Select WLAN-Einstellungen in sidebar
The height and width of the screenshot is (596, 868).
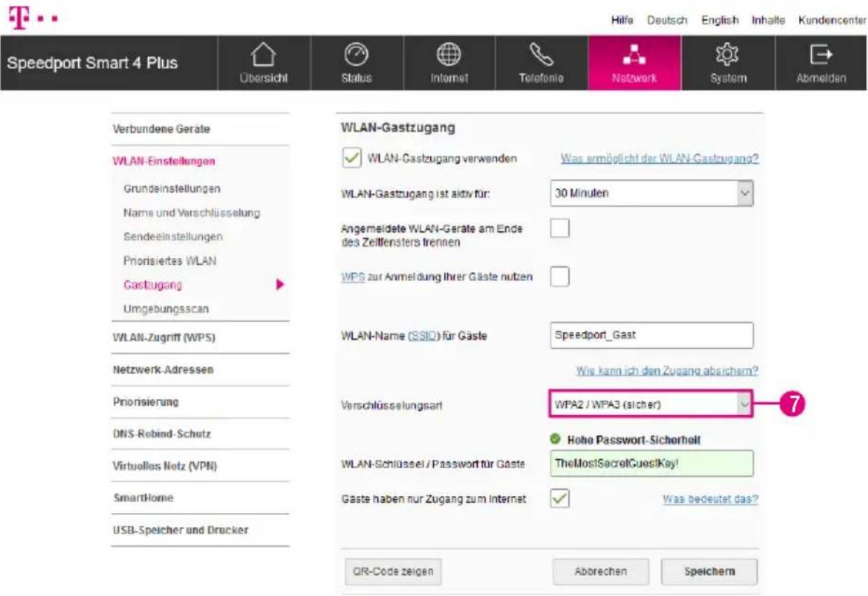[164, 161]
